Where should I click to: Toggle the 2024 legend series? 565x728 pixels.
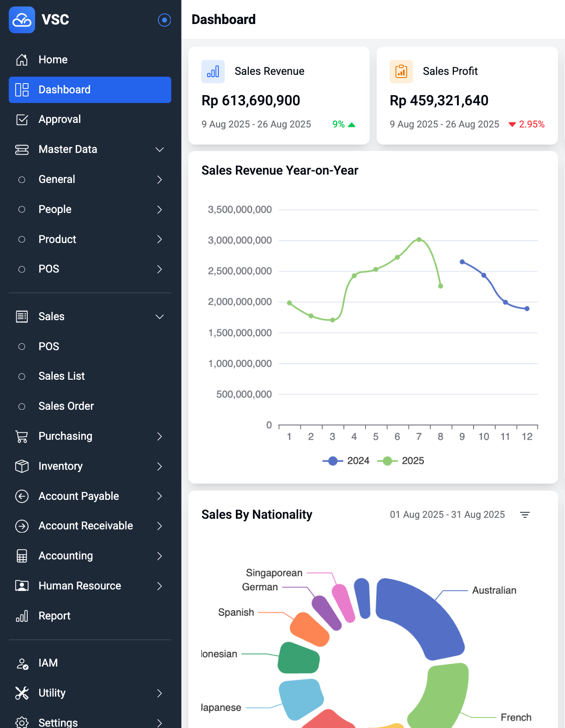[346, 461]
